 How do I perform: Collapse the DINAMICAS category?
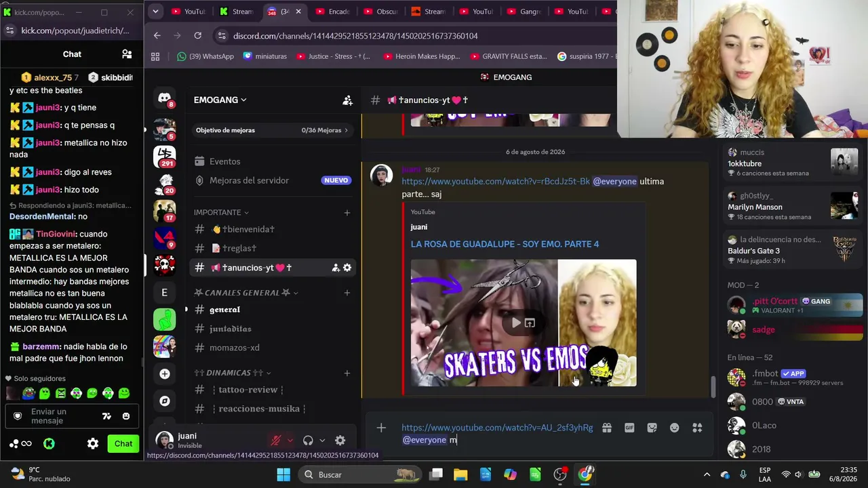point(233,373)
